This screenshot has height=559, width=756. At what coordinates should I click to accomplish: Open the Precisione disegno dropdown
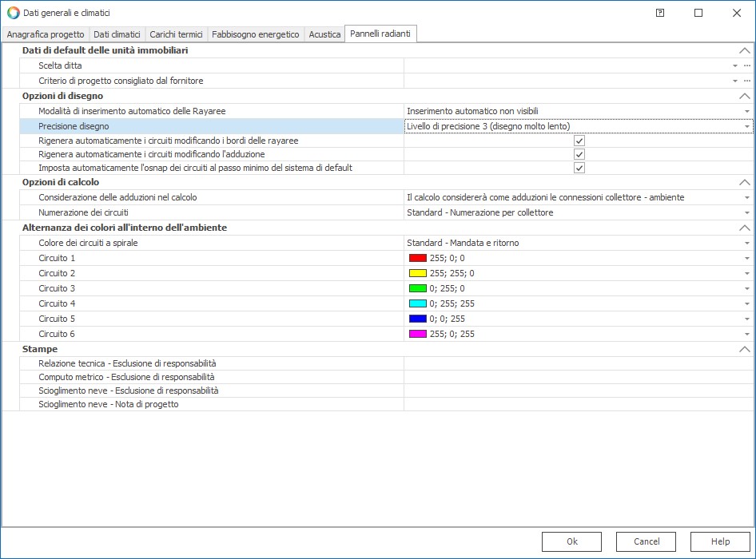point(746,126)
